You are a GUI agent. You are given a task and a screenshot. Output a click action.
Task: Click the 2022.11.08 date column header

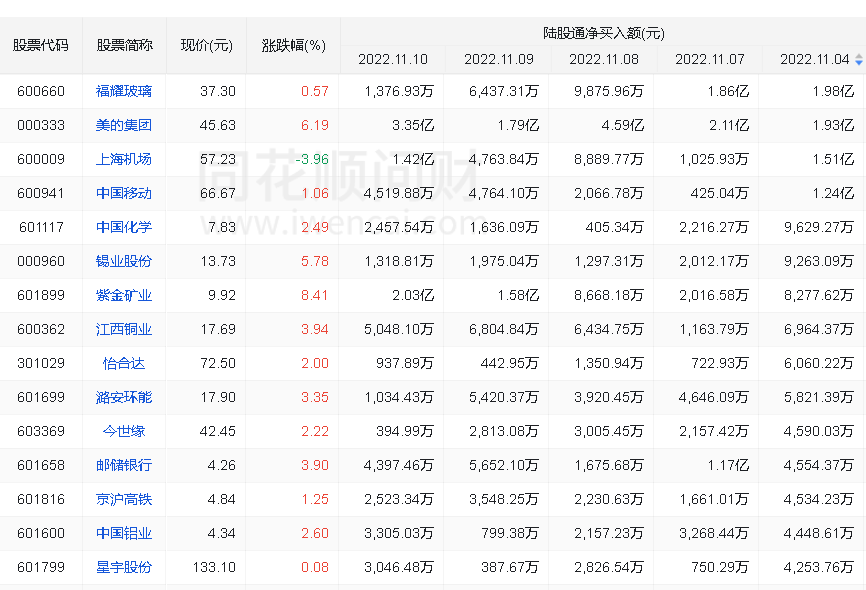tap(604, 59)
